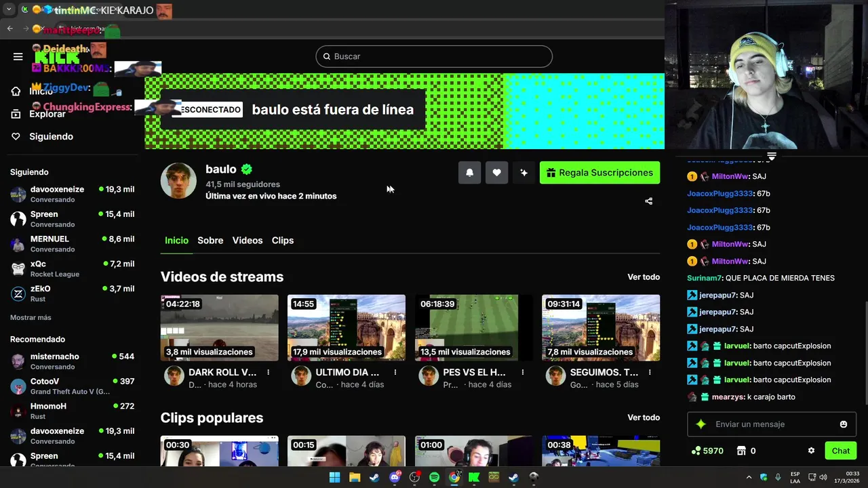The image size is (868, 488).
Task: Click baulo's profile avatar
Action: click(x=178, y=181)
